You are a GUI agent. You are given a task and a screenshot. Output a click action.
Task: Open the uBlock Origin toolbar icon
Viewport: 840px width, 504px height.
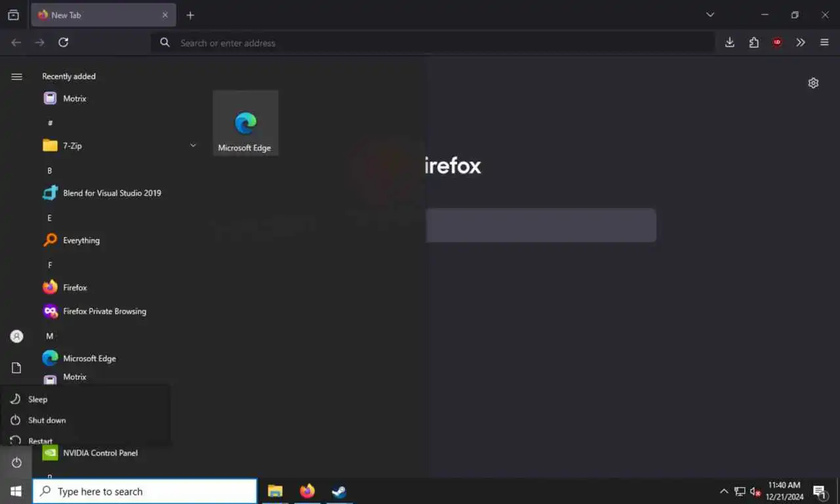pyautogui.click(x=777, y=43)
